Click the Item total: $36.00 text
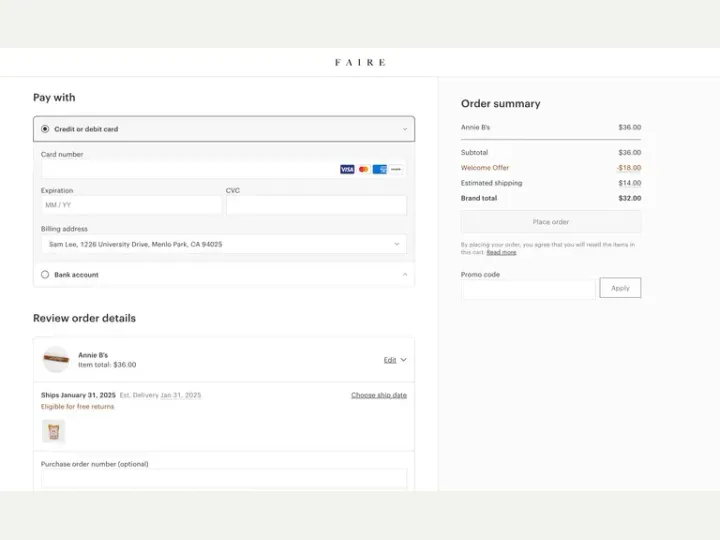Viewport: 720px width, 540px height. (x=107, y=365)
